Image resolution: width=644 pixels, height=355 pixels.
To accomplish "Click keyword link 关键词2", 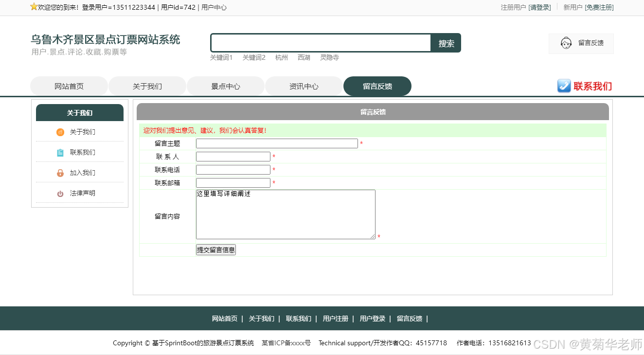I will [254, 57].
